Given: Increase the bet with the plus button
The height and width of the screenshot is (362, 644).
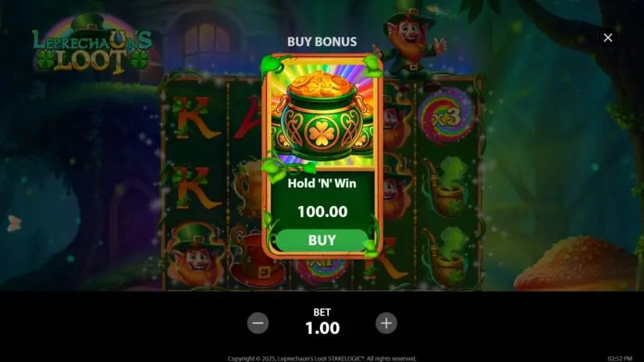Looking at the screenshot, I should [386, 323].
